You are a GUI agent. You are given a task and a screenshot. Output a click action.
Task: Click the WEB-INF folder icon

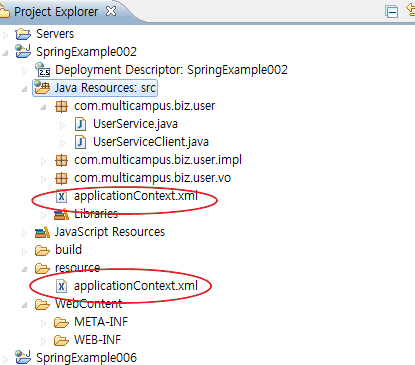point(61,340)
